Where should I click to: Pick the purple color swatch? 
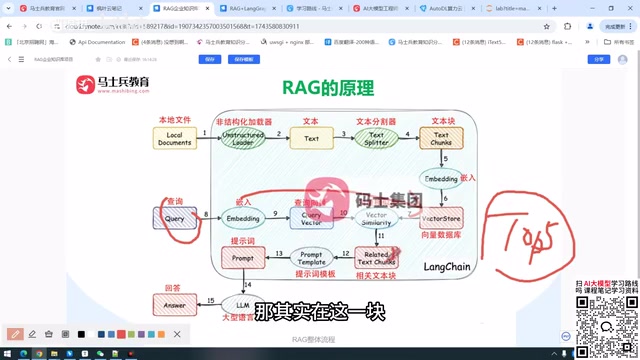point(141,334)
